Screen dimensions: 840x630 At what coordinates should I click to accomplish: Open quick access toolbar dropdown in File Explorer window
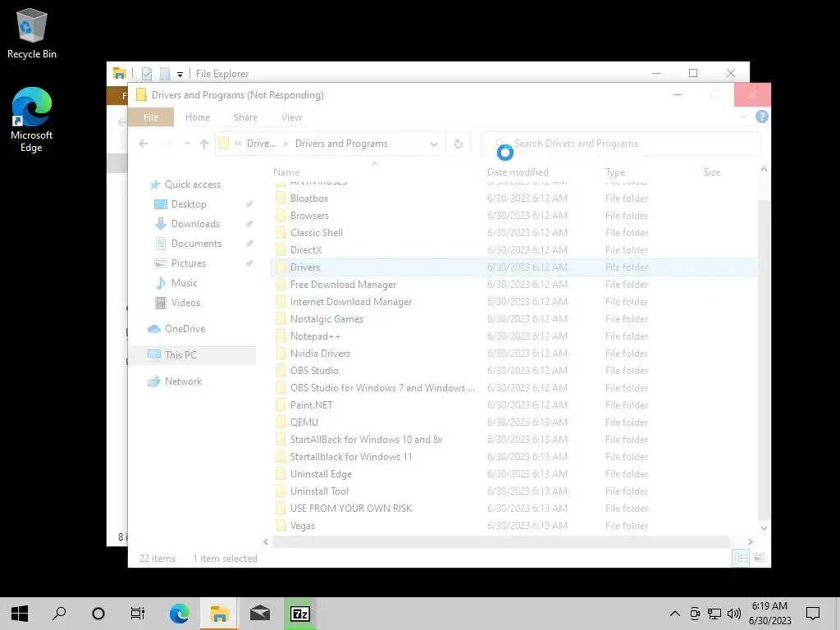coord(180,74)
